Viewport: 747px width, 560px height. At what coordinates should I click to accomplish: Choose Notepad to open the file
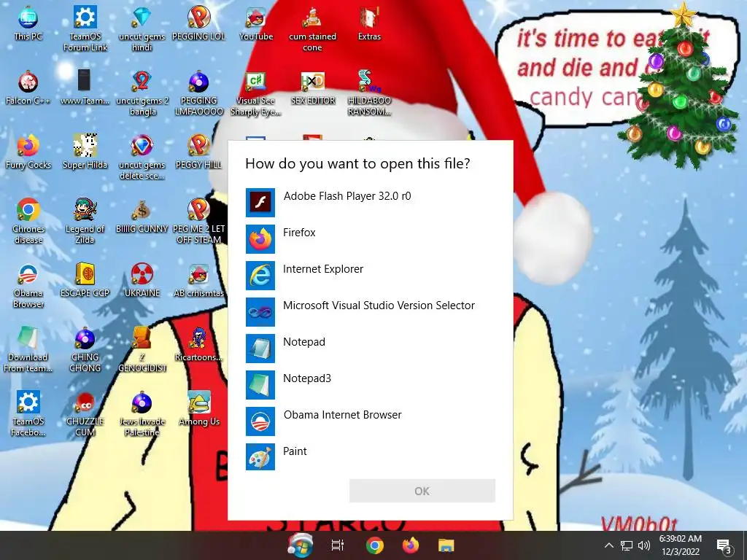click(370, 348)
